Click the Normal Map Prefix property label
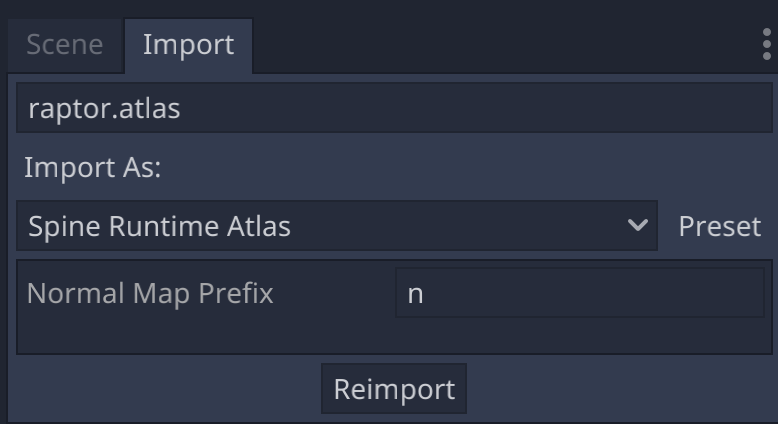The height and width of the screenshot is (424, 778). (150, 294)
